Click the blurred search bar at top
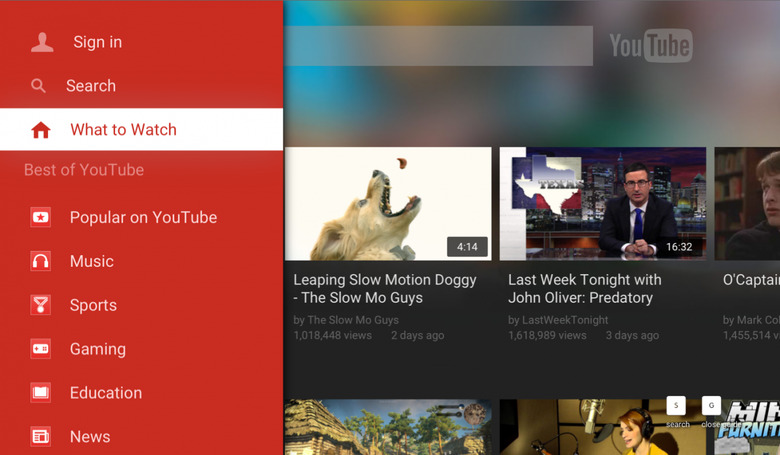Screen dimensions: 780x455 tap(438, 46)
